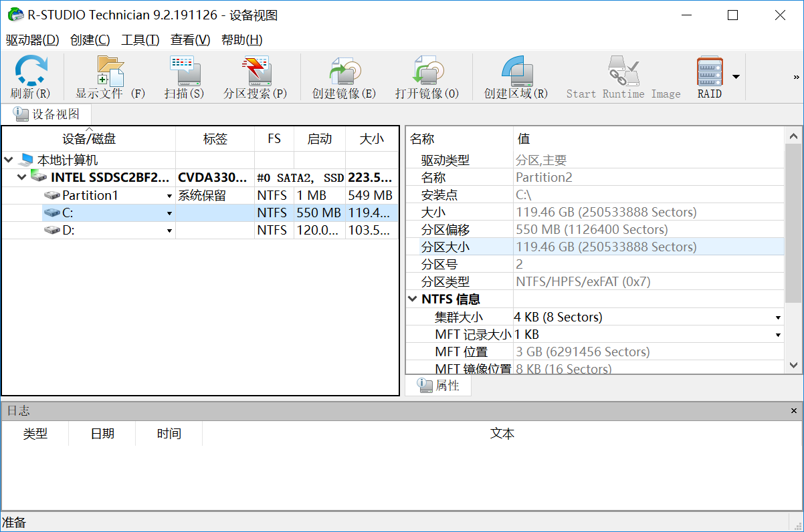Select the 驱动类型 property row
804x532 pixels.
(x=595, y=160)
